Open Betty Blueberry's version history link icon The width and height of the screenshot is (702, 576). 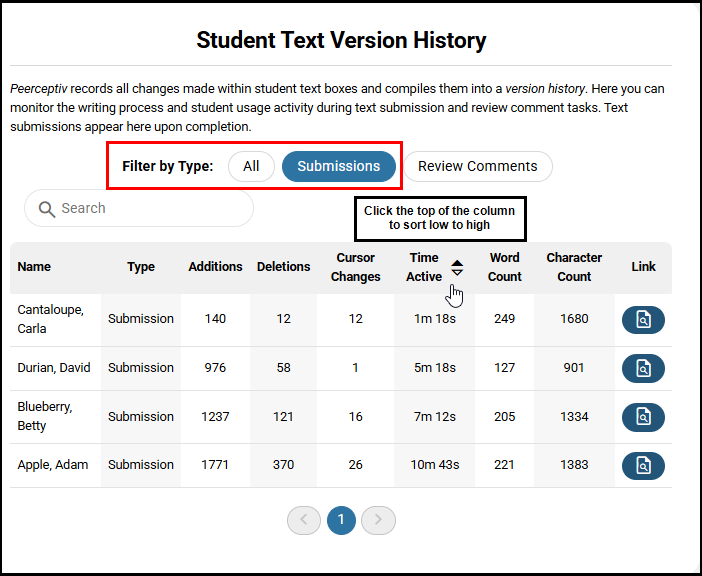pos(643,417)
